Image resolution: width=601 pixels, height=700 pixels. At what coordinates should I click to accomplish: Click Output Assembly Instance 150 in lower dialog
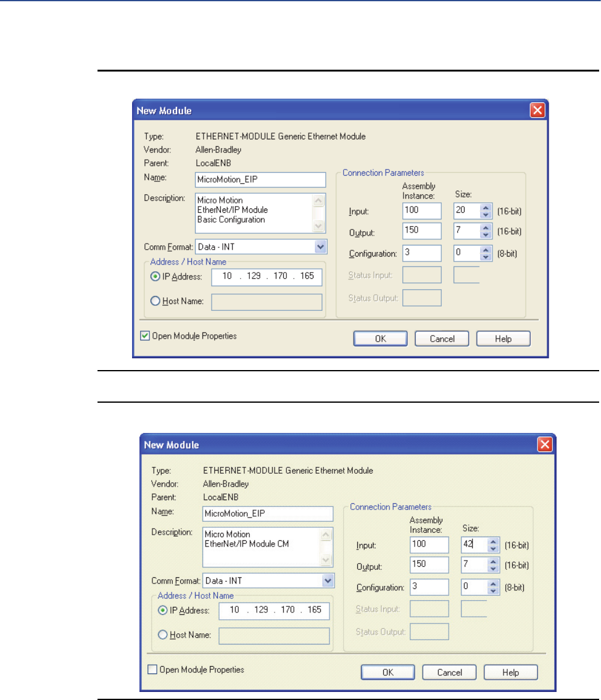coord(429,565)
